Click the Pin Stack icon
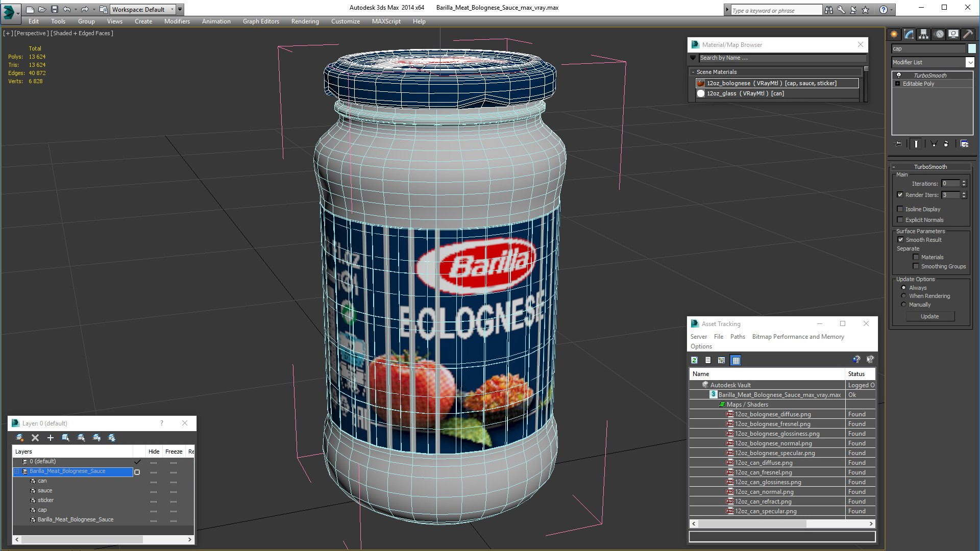Viewport: 980px width, 551px height. pyautogui.click(x=898, y=144)
